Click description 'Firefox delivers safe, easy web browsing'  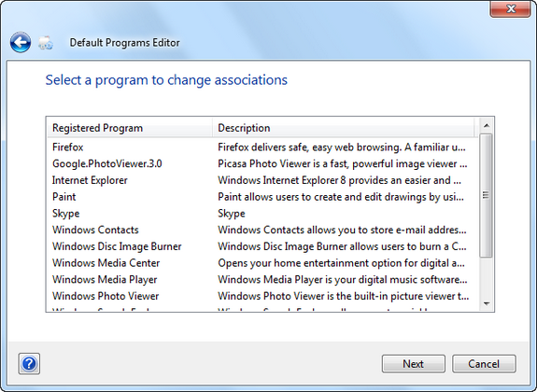[342, 147]
